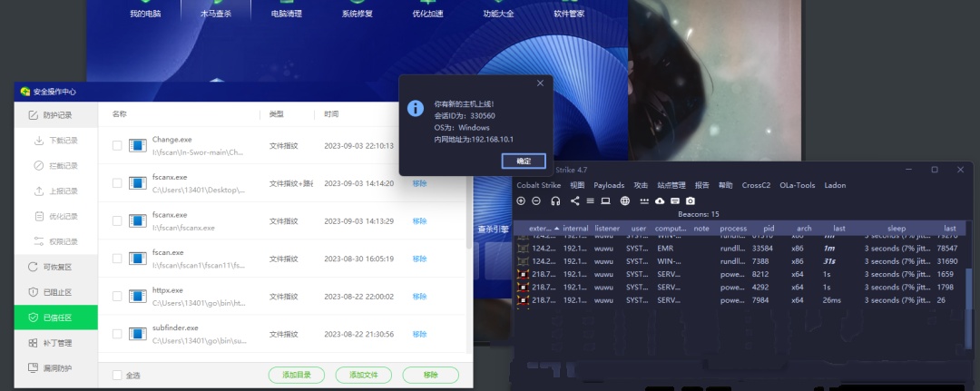Click 移除 link for subfinder.exe
The image size is (980, 391).
(x=419, y=334)
